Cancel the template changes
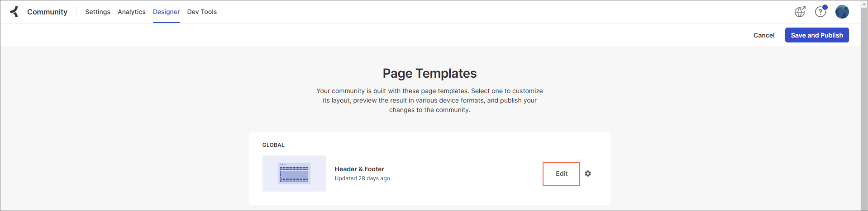The height and width of the screenshot is (211, 868). (764, 35)
